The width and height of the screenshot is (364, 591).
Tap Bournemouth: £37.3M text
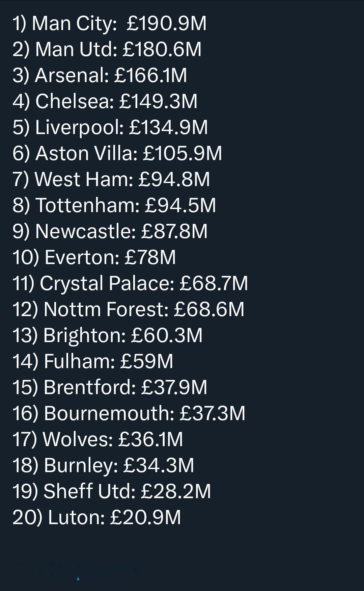click(129, 414)
